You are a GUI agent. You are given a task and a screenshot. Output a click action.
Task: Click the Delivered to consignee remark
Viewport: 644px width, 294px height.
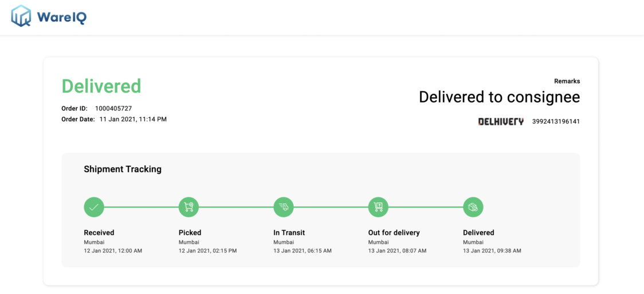(x=500, y=97)
